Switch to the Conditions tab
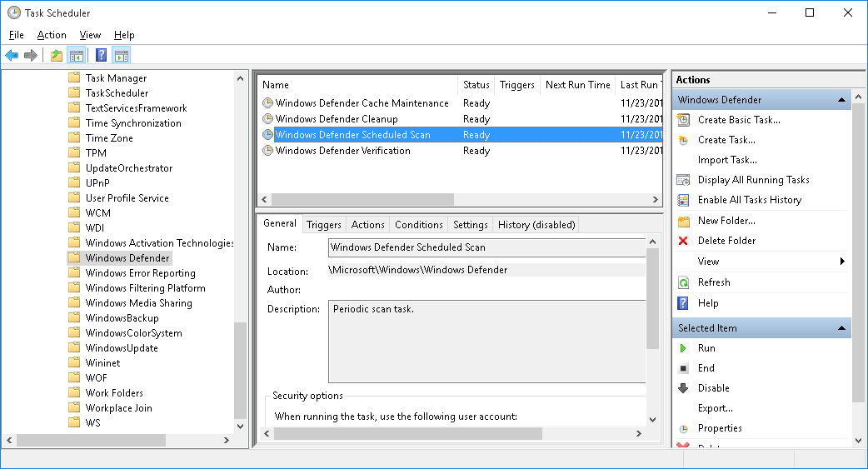The height and width of the screenshot is (469, 868). (x=418, y=225)
